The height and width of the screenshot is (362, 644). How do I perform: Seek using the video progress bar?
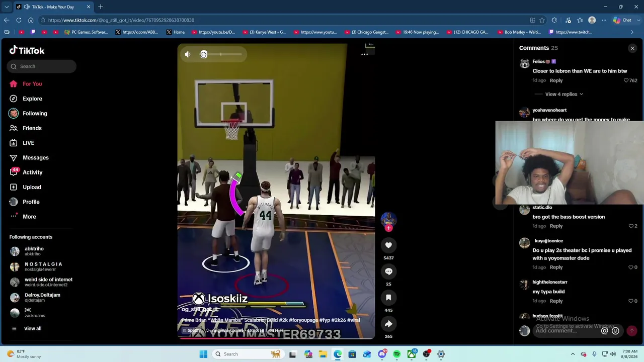pos(276,338)
